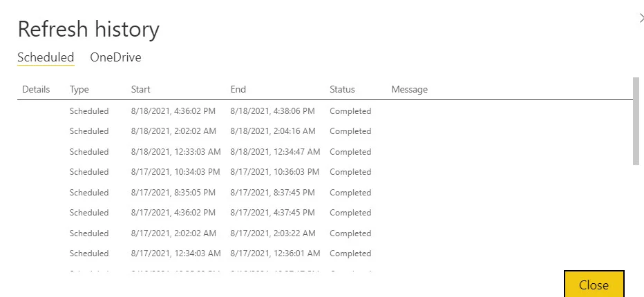
Task: Click end time 8/17/2021, 4:37:45 PM
Action: pos(272,213)
